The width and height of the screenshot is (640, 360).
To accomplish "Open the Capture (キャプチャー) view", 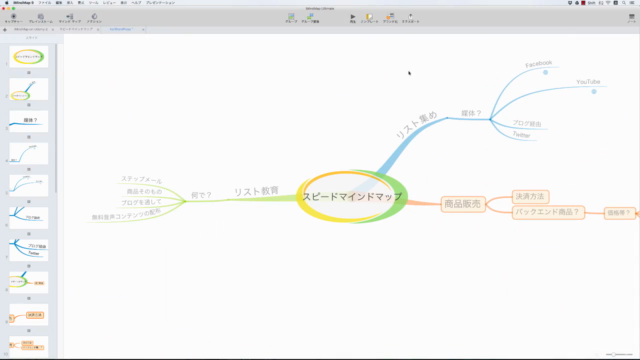I will pos(13,18).
